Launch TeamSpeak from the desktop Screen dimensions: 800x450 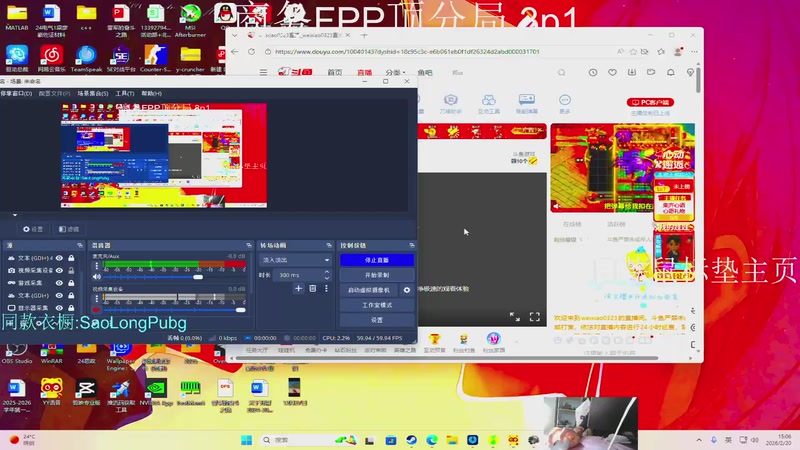point(86,58)
